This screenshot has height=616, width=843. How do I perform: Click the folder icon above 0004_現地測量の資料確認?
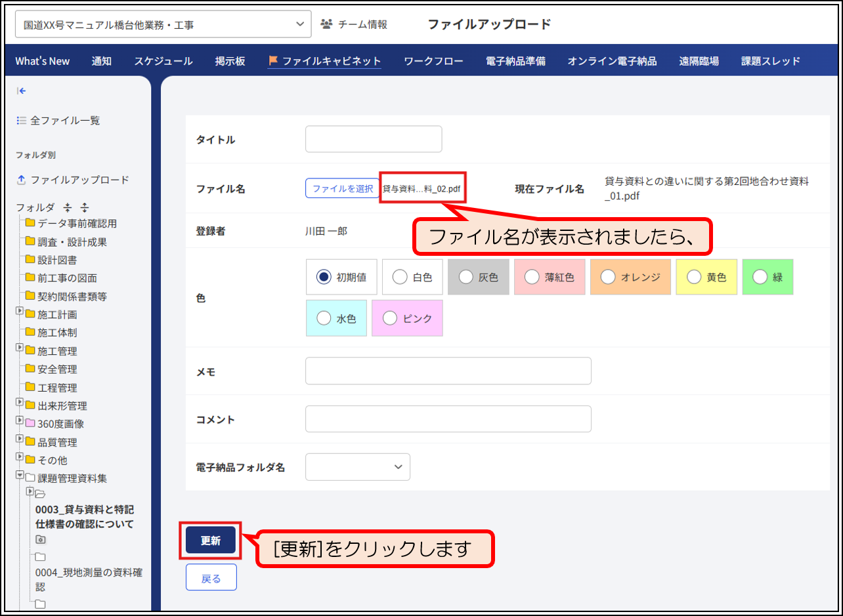(40, 557)
